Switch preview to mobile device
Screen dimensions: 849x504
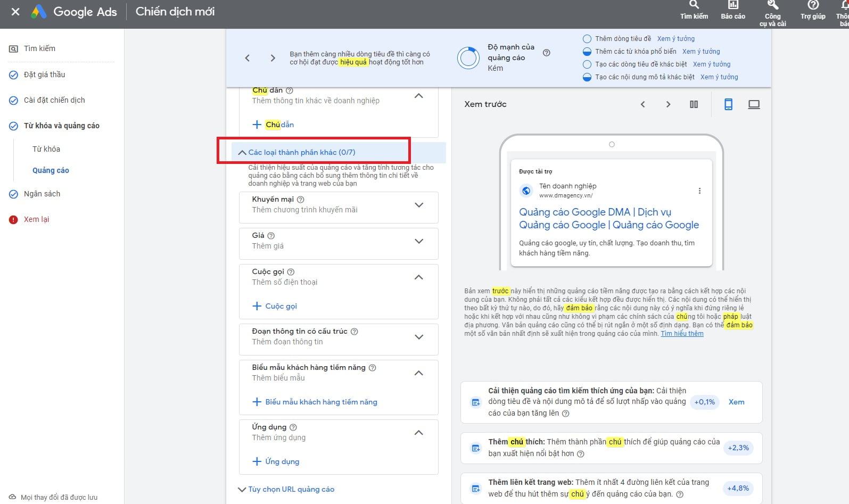tap(728, 104)
